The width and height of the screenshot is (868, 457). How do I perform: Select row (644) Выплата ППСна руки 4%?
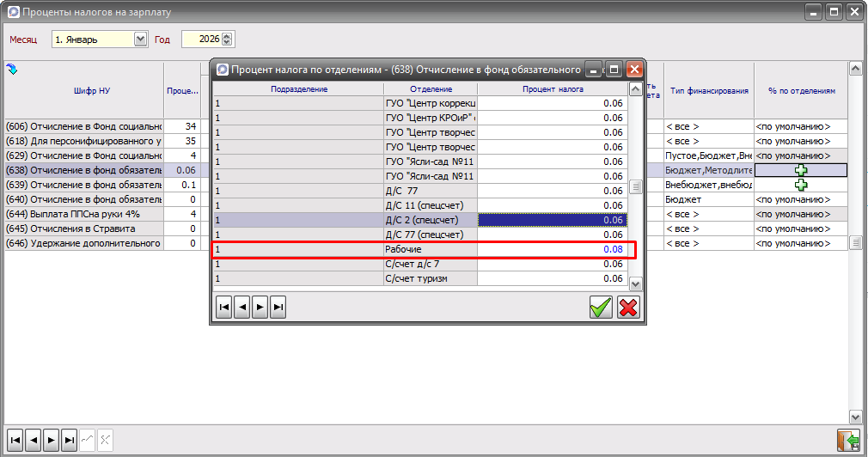pyautogui.click(x=83, y=214)
